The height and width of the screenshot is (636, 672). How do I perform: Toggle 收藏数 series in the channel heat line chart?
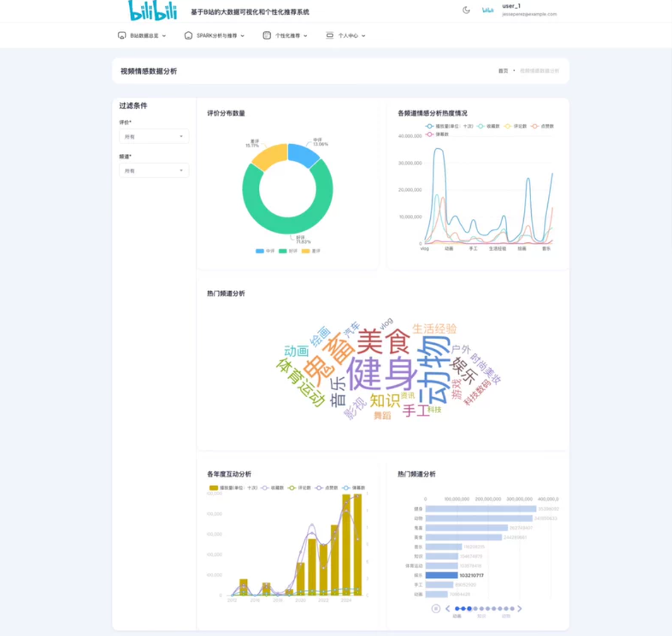pos(488,127)
